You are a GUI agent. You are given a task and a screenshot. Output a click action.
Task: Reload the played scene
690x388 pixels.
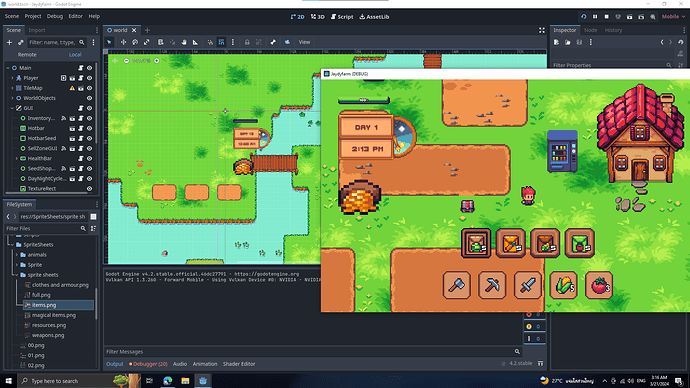coord(584,17)
